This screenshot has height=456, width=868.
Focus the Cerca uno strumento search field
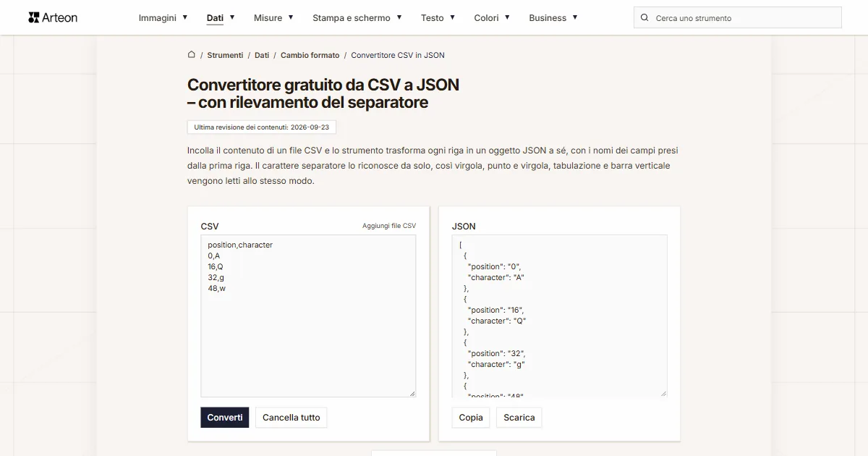(738, 17)
